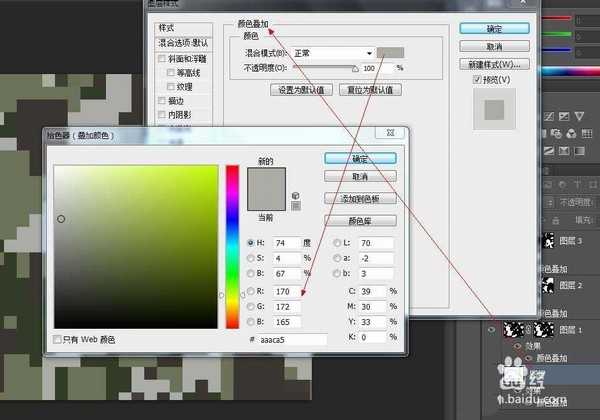Select 混合选项:默认 in the styles list
The image size is (600, 420).
click(185, 44)
